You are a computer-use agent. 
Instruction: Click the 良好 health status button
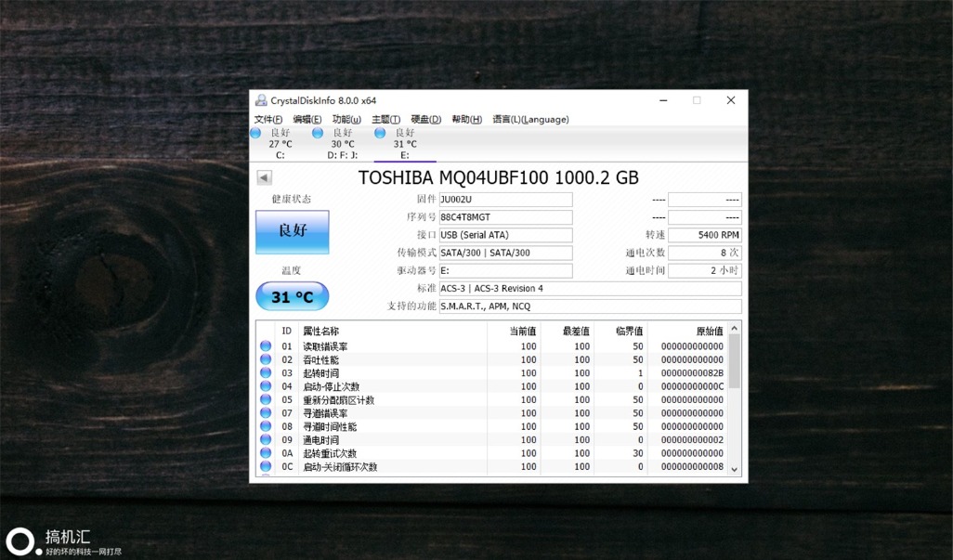(293, 231)
